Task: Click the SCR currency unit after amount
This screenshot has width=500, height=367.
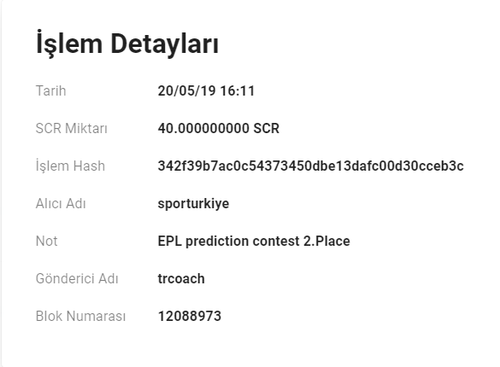Action: pyautogui.click(x=266, y=128)
